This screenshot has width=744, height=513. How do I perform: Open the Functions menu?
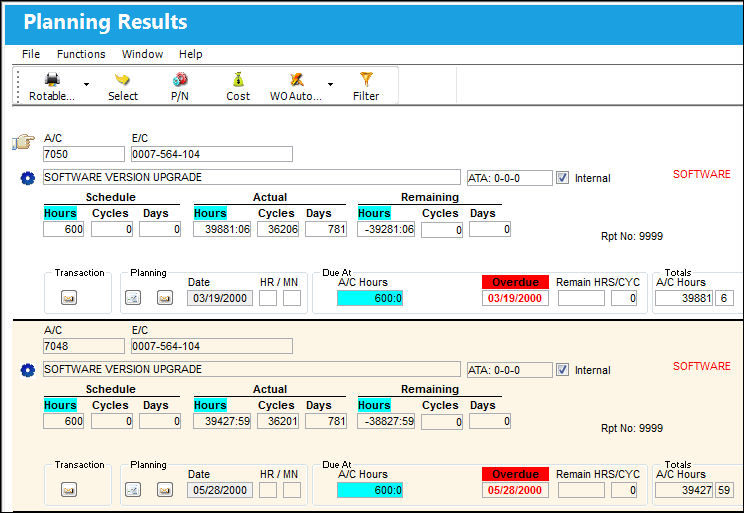click(x=81, y=54)
